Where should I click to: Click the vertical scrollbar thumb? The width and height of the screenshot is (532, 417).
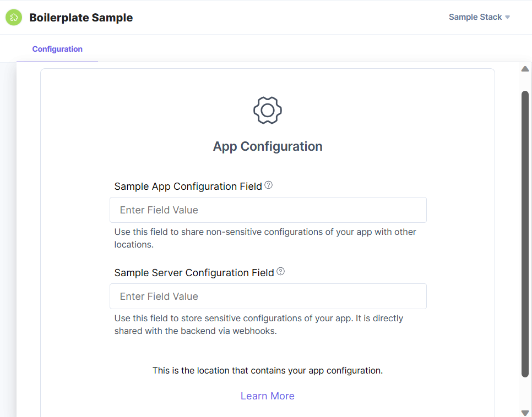pos(525,234)
